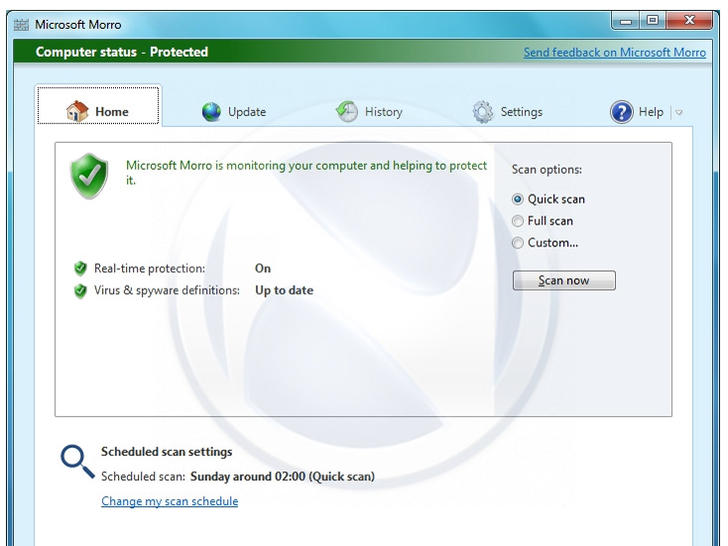728x546 pixels.
Task: Click the Scheduled scan settings heading
Action: point(167,452)
